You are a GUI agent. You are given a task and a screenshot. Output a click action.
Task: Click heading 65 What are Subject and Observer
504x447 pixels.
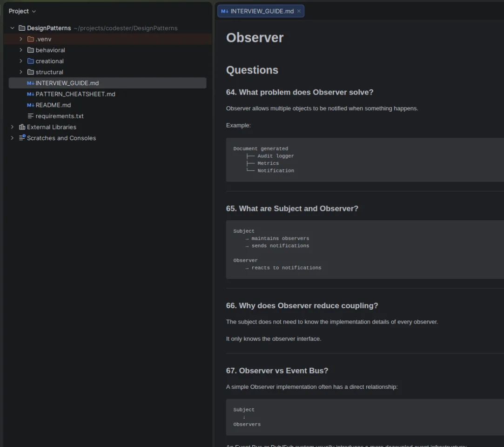coord(292,209)
